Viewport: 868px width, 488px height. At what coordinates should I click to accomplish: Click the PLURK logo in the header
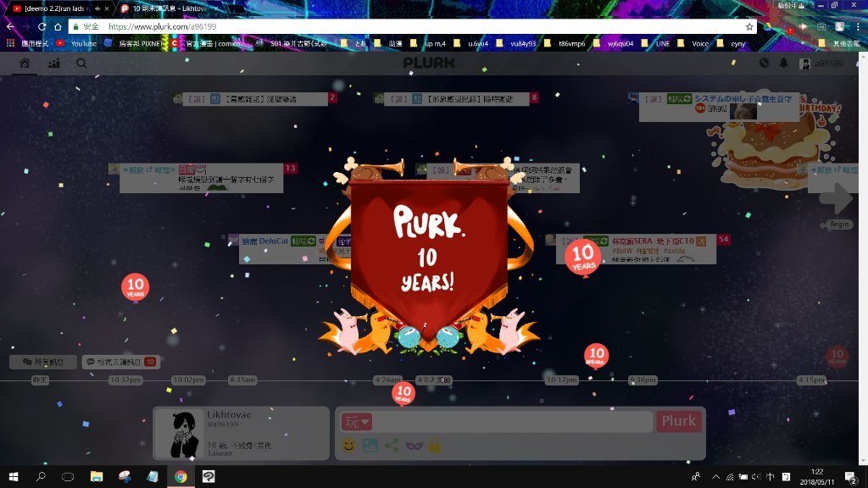click(x=428, y=63)
